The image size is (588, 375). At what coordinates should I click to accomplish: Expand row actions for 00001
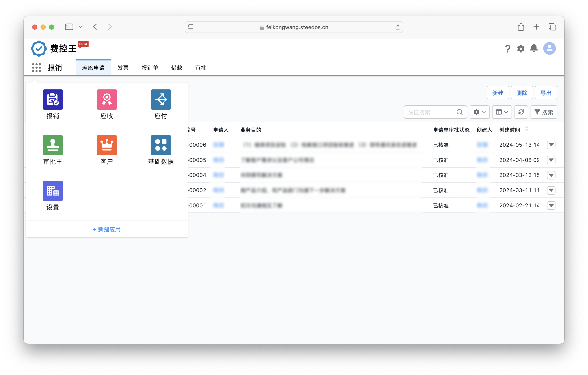(551, 206)
